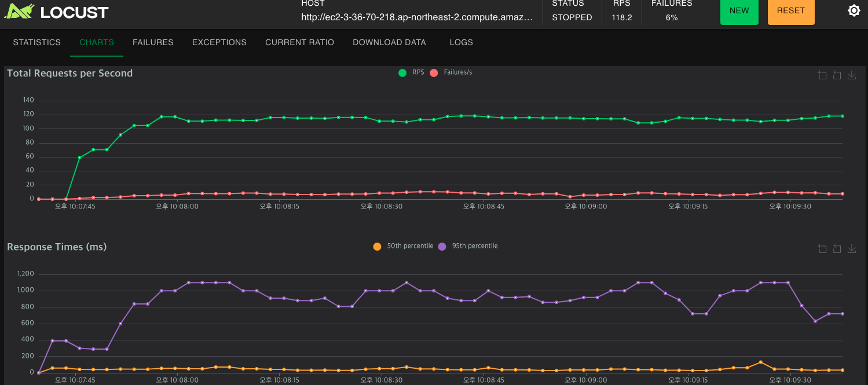
Task: Toggle RPS series in chart legend
Action: 411,72
